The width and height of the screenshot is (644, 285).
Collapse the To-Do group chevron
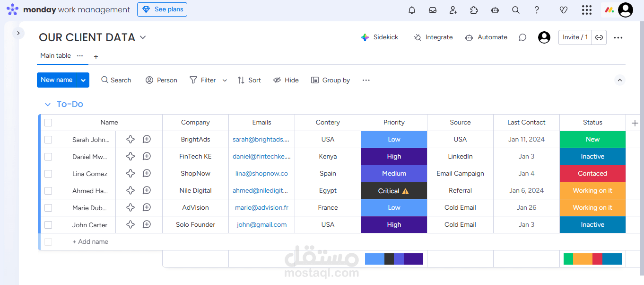(47, 104)
